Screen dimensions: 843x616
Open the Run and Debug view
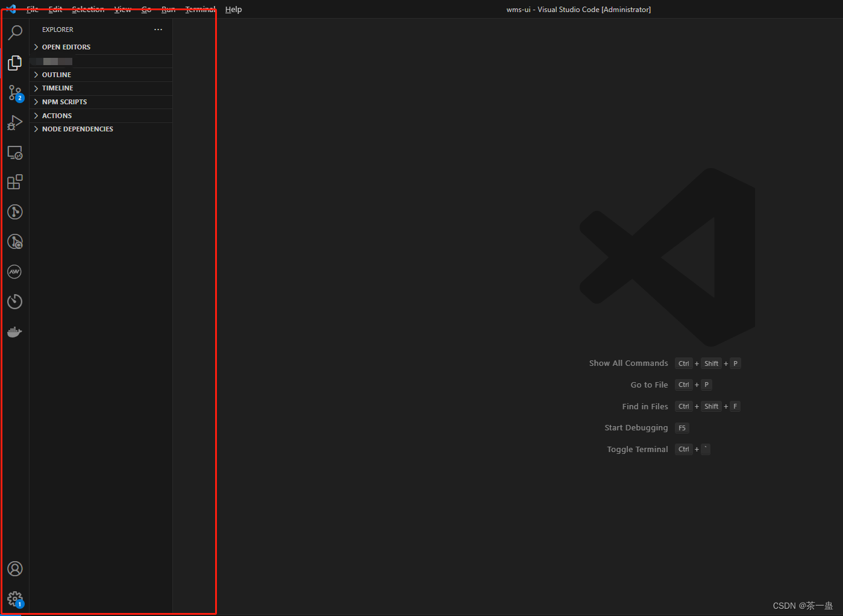(x=15, y=122)
